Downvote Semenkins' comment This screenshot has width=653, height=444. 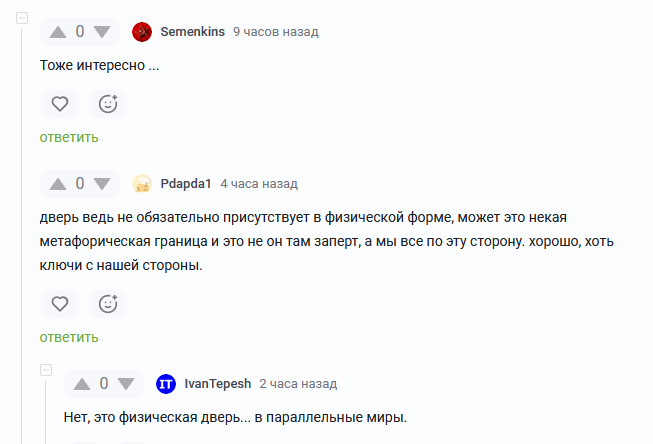[101, 32]
